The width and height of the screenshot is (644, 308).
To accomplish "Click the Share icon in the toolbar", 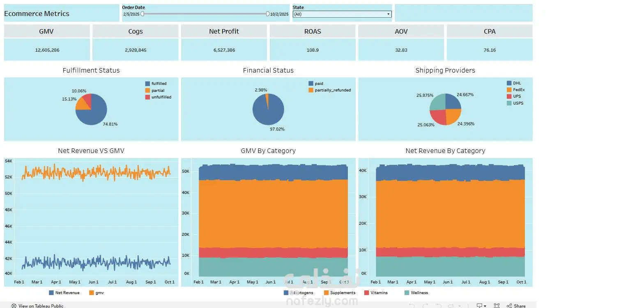I will coord(509,306).
